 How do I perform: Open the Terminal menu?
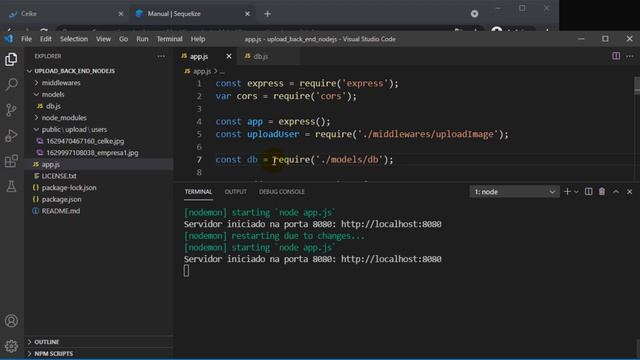[x=169, y=39]
